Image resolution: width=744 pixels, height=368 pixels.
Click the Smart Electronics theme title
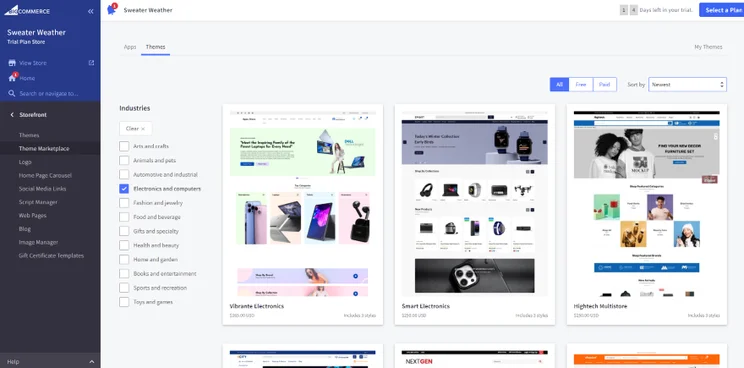point(426,306)
